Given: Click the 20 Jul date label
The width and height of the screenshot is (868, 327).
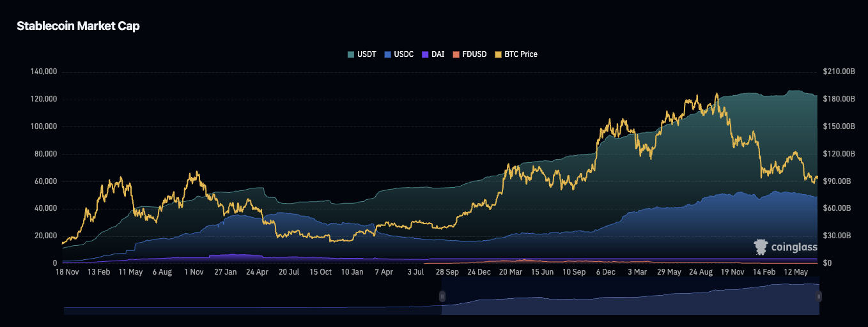Looking at the screenshot, I should [x=289, y=272].
